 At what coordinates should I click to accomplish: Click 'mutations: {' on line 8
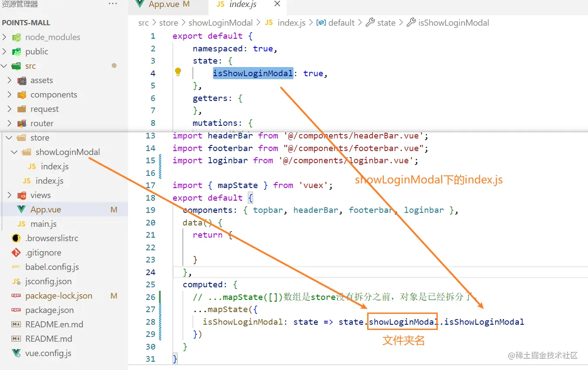(x=223, y=123)
